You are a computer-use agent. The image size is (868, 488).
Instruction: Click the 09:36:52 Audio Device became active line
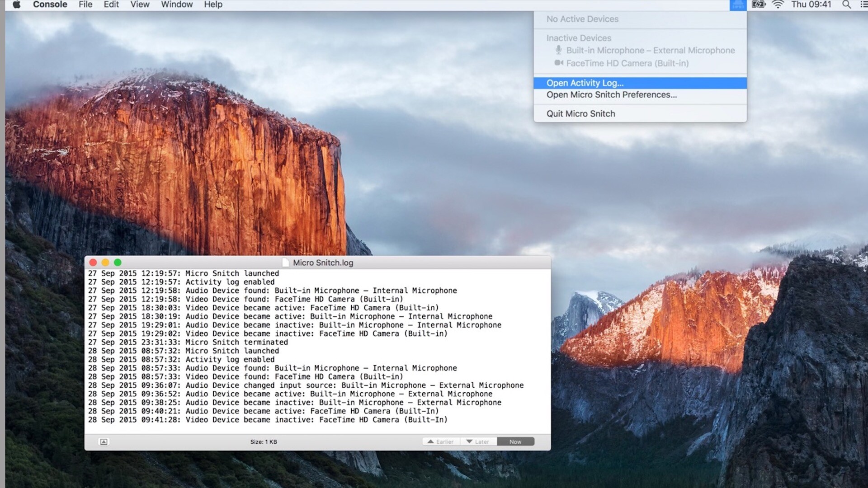point(290,394)
